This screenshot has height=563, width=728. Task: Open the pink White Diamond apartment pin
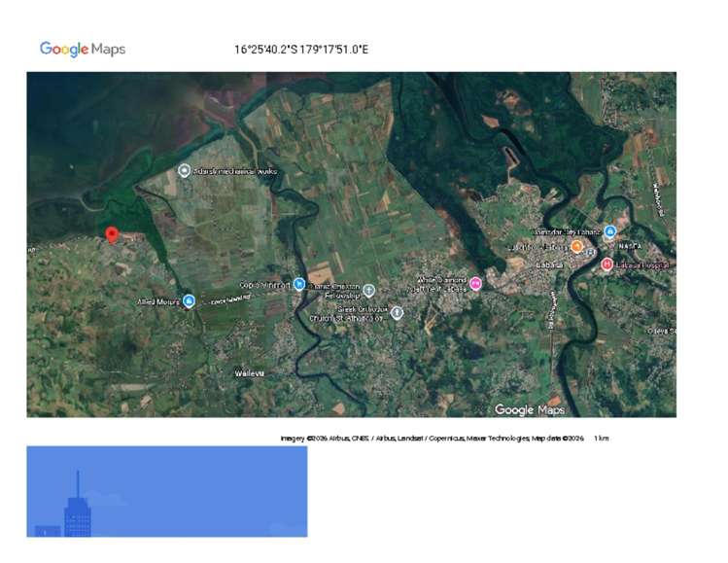(475, 283)
